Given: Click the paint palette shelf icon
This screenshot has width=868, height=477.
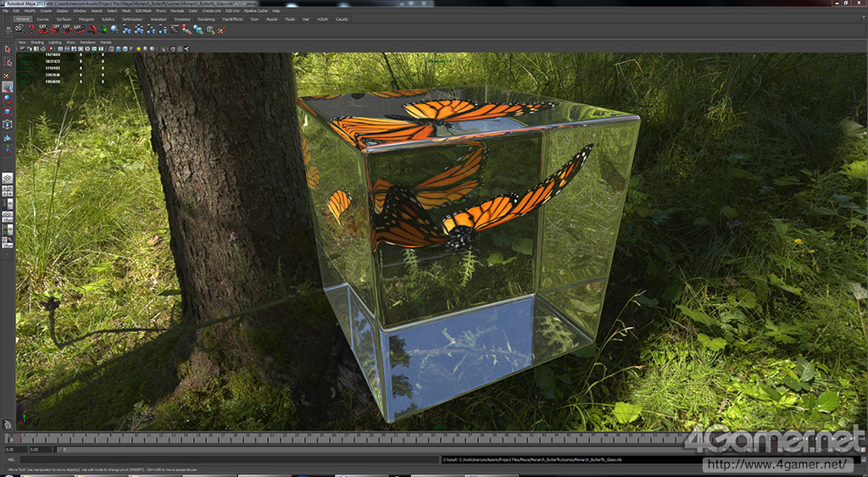Looking at the screenshot, I should [221, 30].
